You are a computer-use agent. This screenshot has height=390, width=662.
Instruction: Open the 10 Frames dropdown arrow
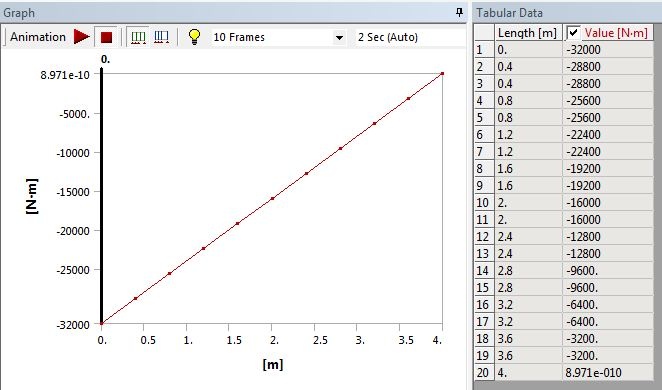[339, 38]
